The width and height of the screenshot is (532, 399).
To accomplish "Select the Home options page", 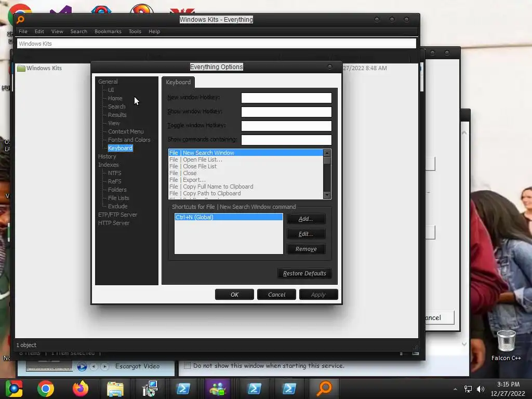I will (115, 98).
